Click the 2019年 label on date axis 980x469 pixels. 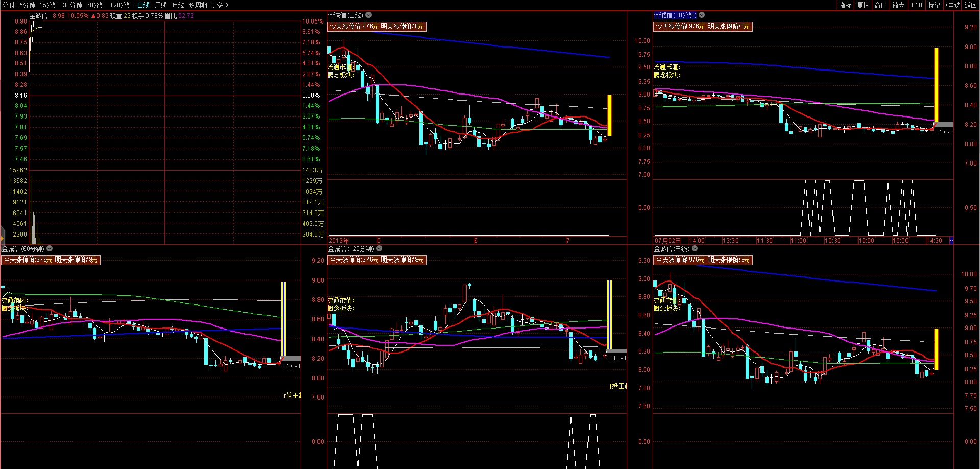[x=339, y=240]
